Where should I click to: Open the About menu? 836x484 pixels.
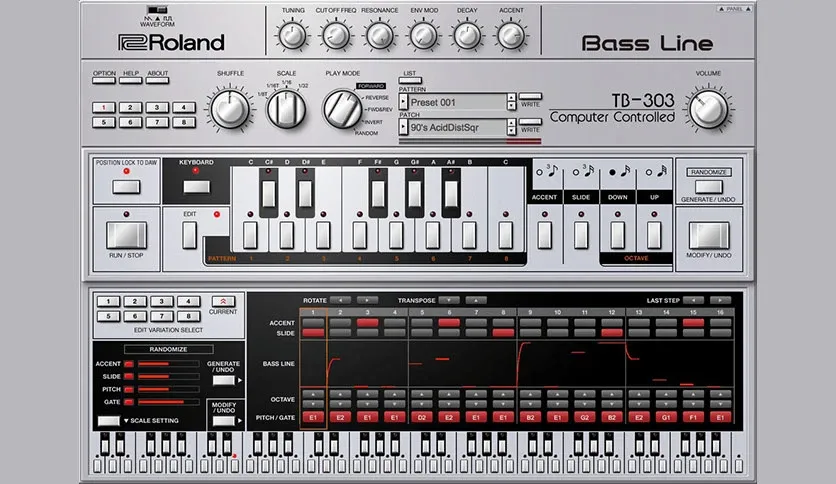pyautogui.click(x=157, y=80)
